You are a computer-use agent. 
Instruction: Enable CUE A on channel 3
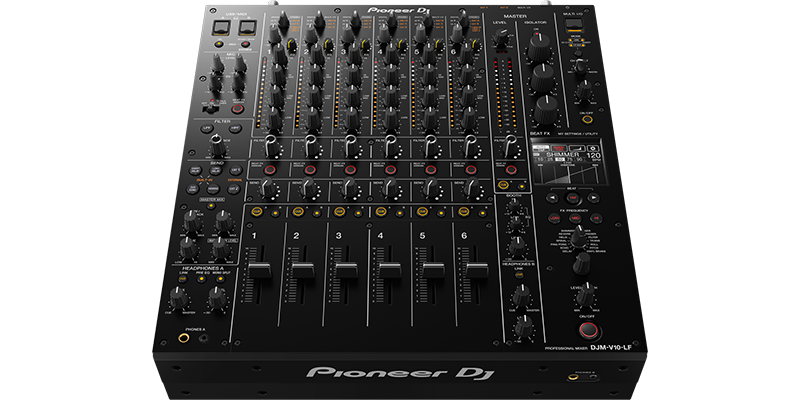339,211
